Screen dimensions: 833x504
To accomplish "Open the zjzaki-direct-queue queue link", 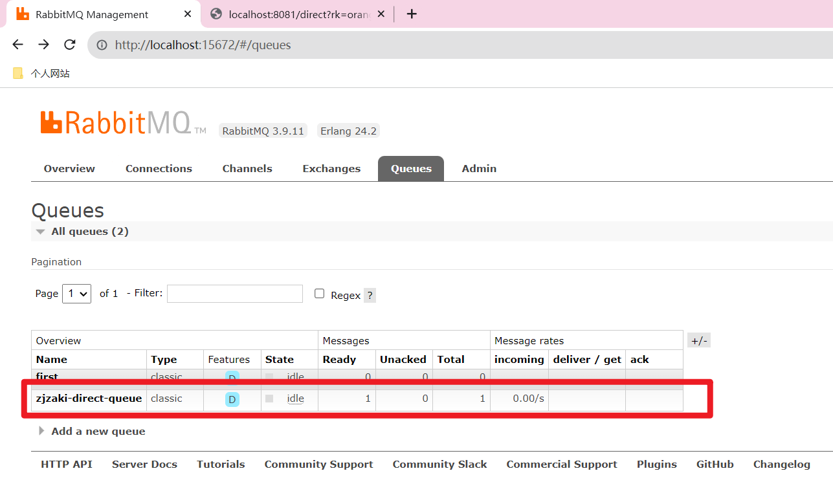I will pyautogui.click(x=89, y=399).
